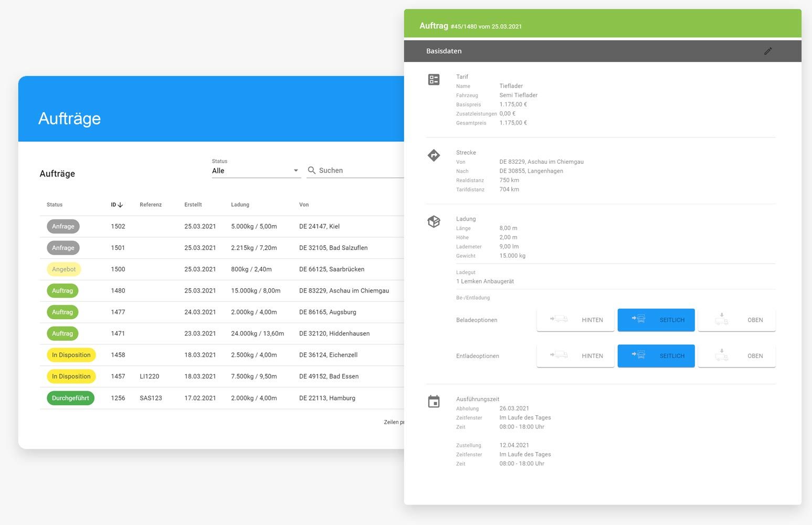Click ID 1502 in orders table
812x525 pixels.
click(x=118, y=226)
